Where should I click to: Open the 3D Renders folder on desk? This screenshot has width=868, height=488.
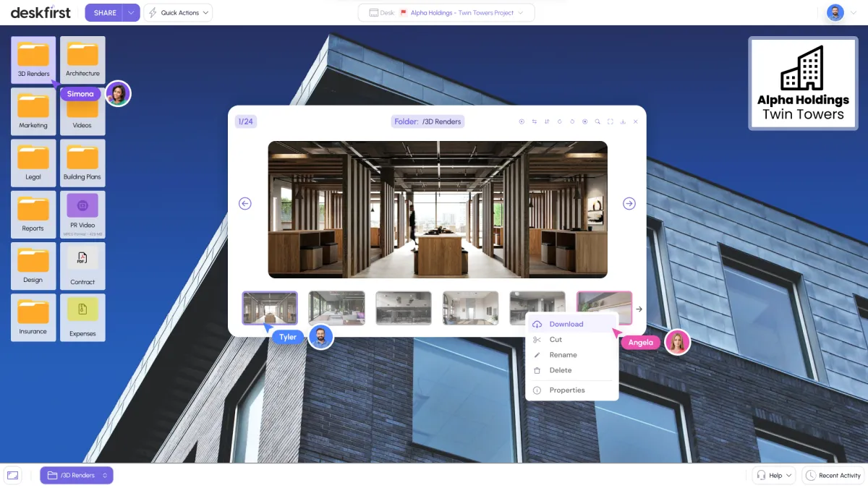tap(33, 60)
